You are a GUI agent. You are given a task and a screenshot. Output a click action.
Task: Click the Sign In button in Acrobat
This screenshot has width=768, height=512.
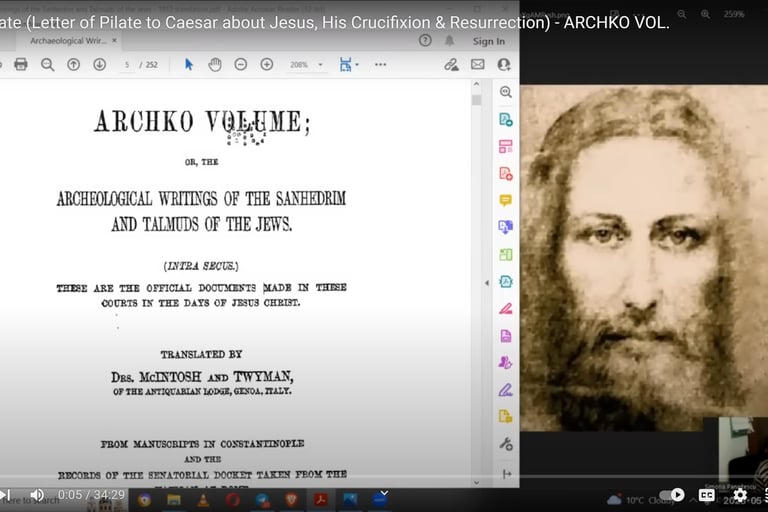click(x=488, y=41)
